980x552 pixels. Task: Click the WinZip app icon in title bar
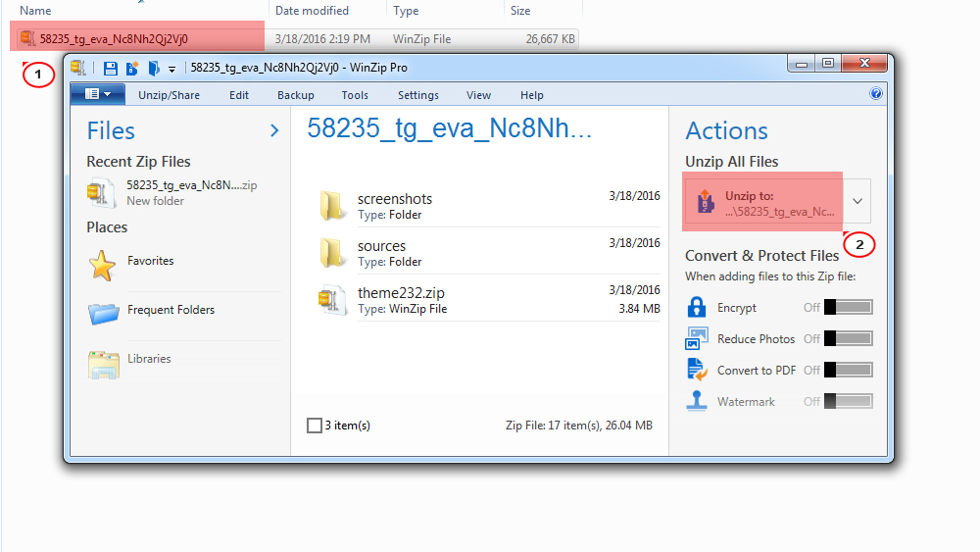78,68
